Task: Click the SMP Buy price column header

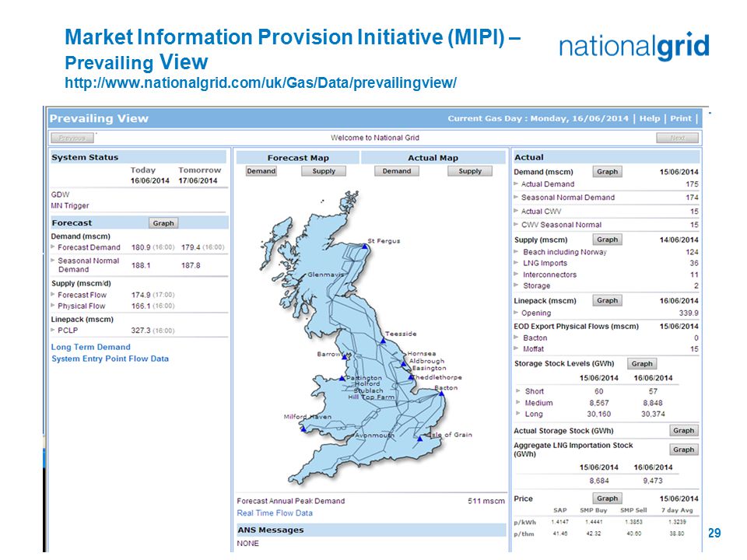Action: point(594,510)
